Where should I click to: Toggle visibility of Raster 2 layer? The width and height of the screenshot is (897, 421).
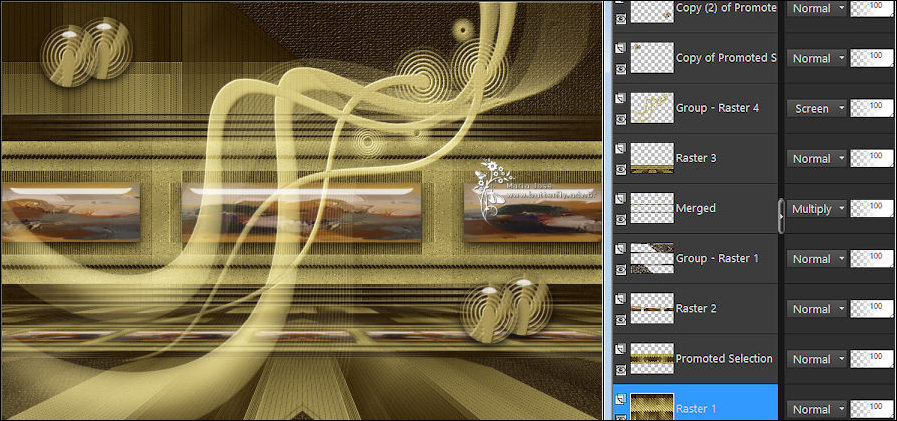620,319
